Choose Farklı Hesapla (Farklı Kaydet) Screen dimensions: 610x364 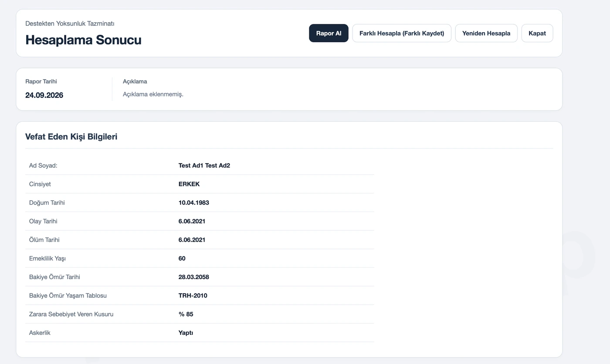(402, 33)
